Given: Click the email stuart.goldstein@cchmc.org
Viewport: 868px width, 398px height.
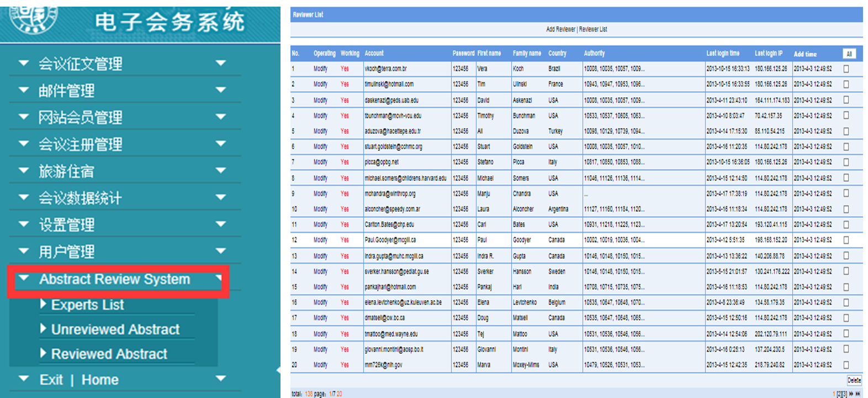Looking at the screenshot, I should [x=393, y=147].
